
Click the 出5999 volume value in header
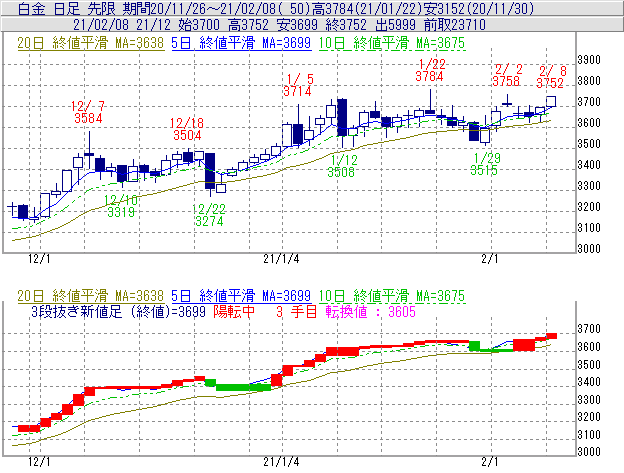(396, 25)
